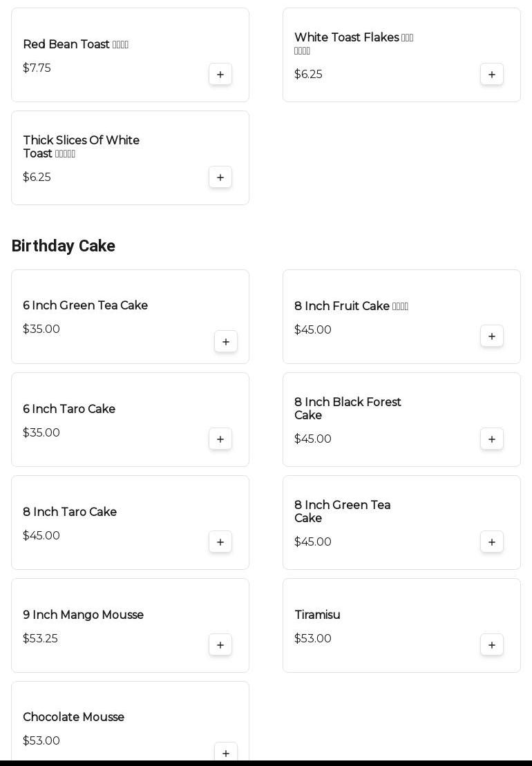
Task: Select the 8 Inch Black Forest Cake title
Action: 348,408
